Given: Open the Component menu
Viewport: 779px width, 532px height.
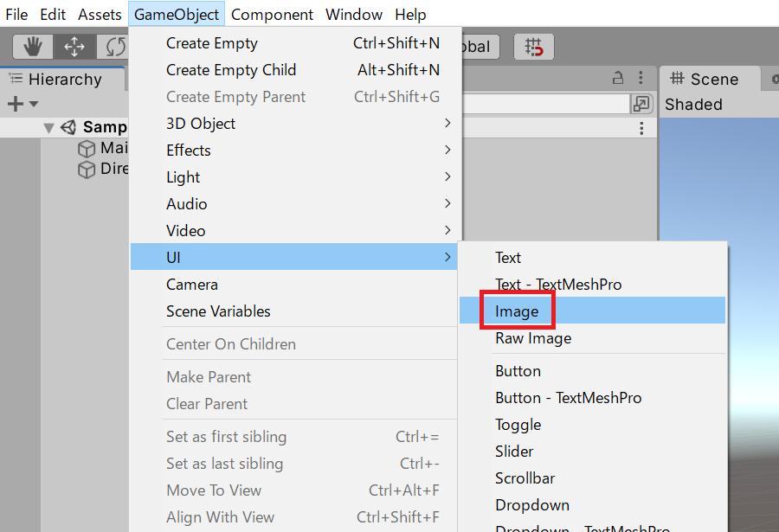Looking at the screenshot, I should 272,15.
